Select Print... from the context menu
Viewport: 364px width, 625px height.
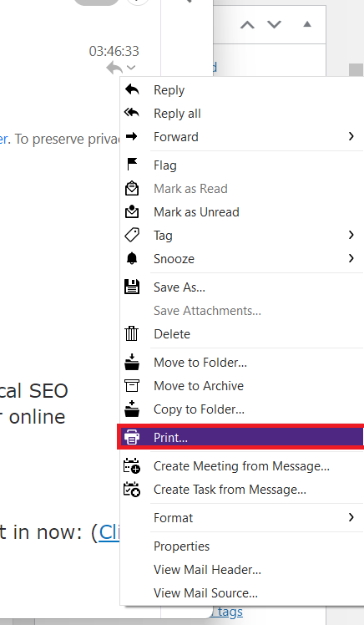(x=241, y=437)
